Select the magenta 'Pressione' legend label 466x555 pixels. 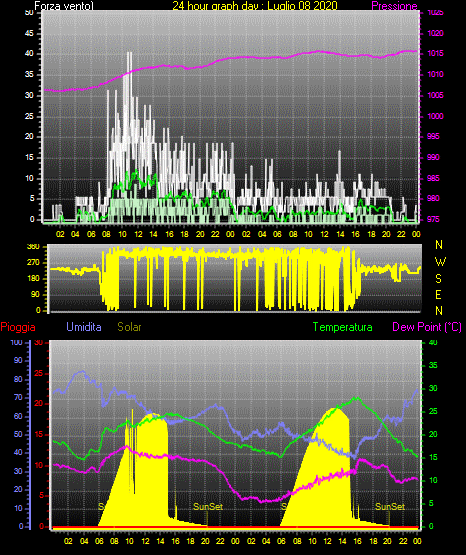coord(394,6)
